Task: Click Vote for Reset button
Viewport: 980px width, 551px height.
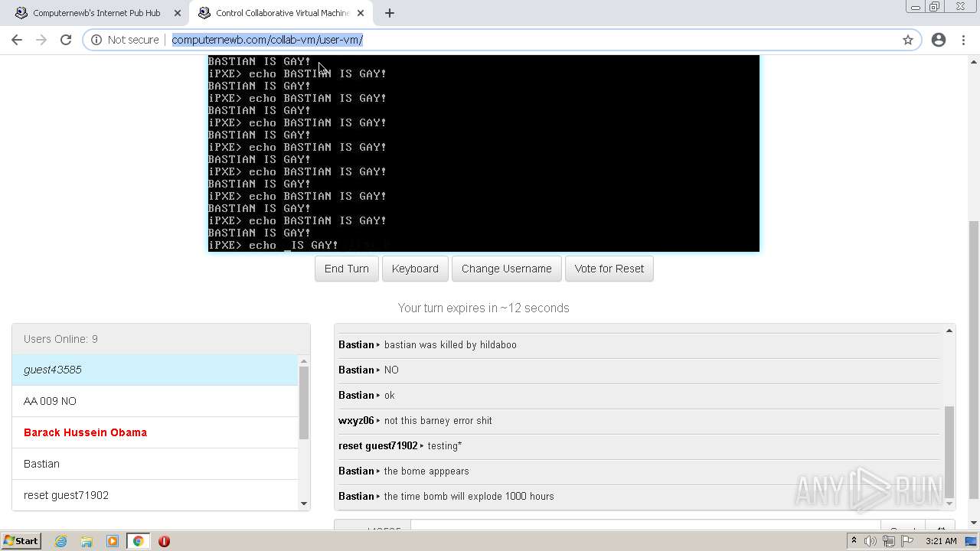Action: click(x=609, y=269)
